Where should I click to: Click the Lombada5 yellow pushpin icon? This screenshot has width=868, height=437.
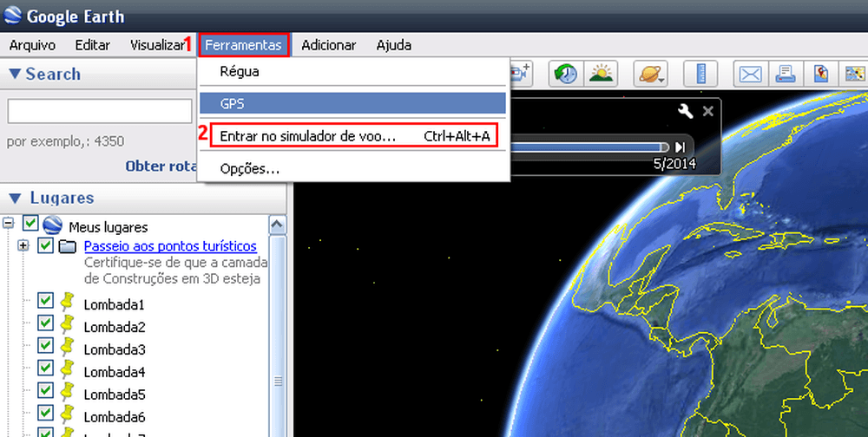pos(67,391)
